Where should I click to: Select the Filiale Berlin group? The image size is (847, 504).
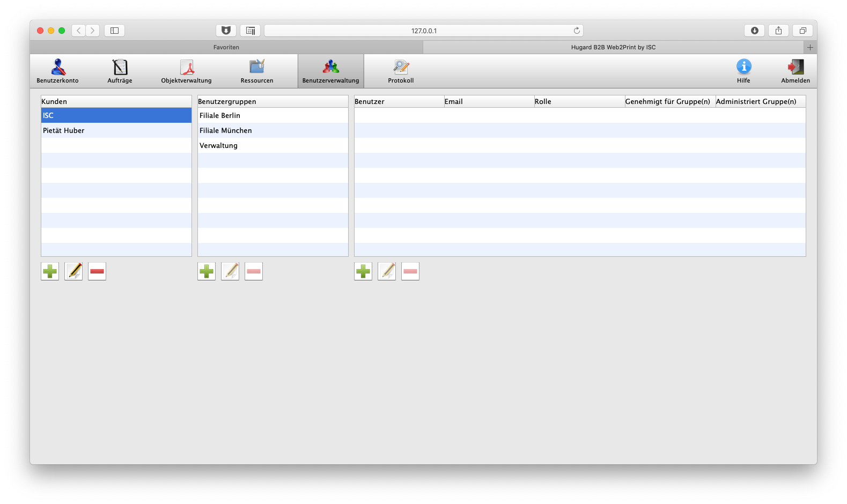coord(273,115)
